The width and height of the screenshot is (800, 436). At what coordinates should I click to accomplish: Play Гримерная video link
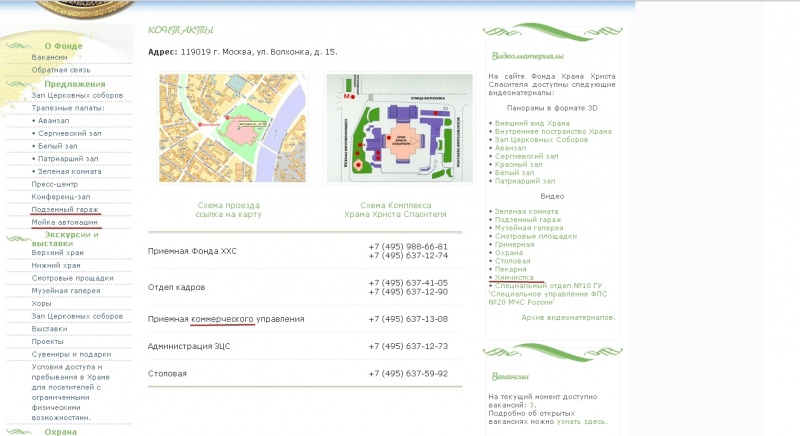514,245
